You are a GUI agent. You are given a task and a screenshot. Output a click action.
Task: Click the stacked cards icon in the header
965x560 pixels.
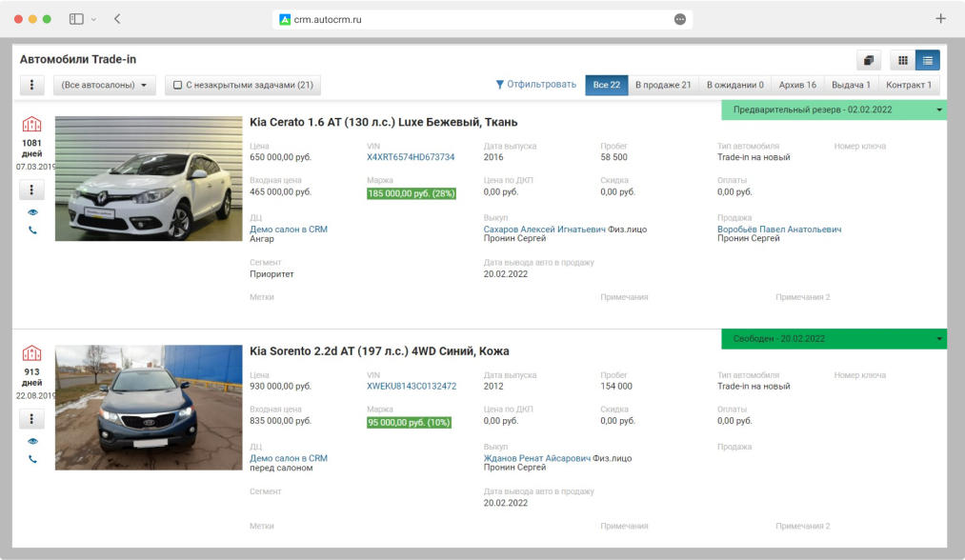tap(868, 60)
